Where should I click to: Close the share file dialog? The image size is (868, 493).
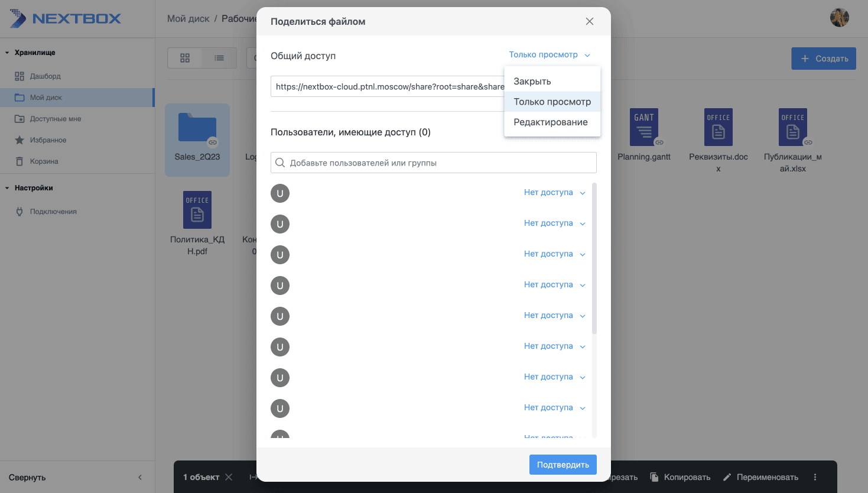[589, 21]
